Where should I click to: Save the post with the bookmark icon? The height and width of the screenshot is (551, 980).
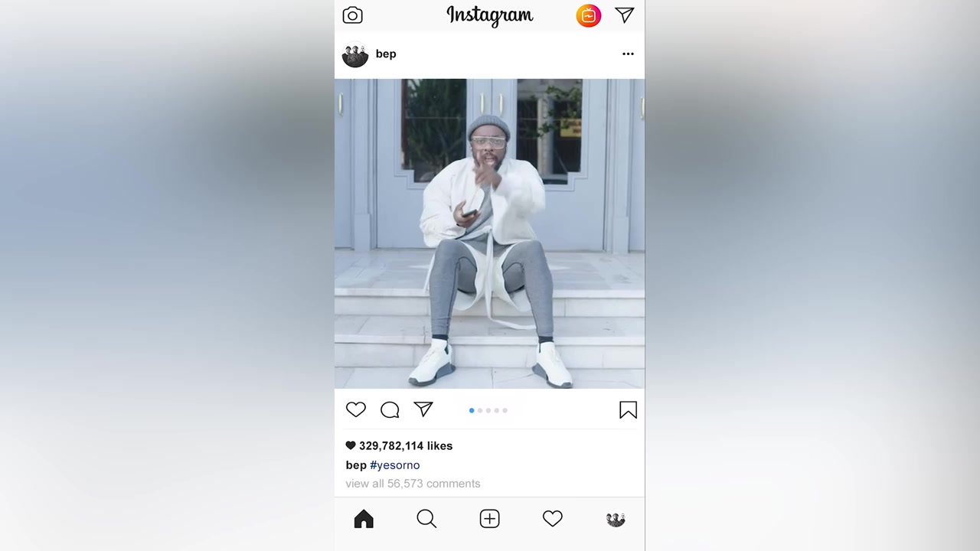pyautogui.click(x=628, y=410)
